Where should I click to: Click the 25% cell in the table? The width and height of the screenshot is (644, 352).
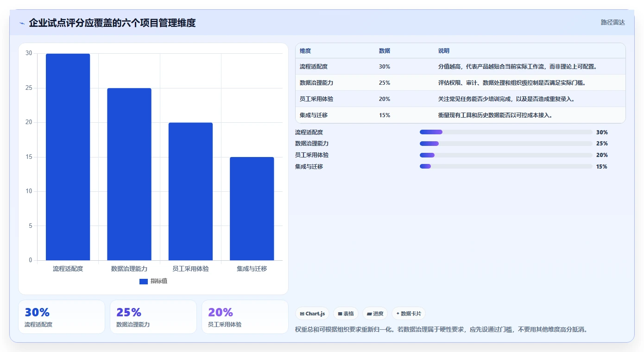pos(385,83)
